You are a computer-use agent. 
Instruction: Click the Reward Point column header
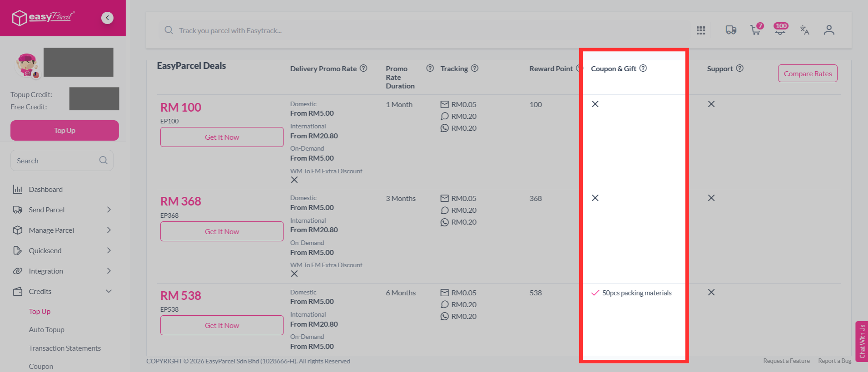551,69
